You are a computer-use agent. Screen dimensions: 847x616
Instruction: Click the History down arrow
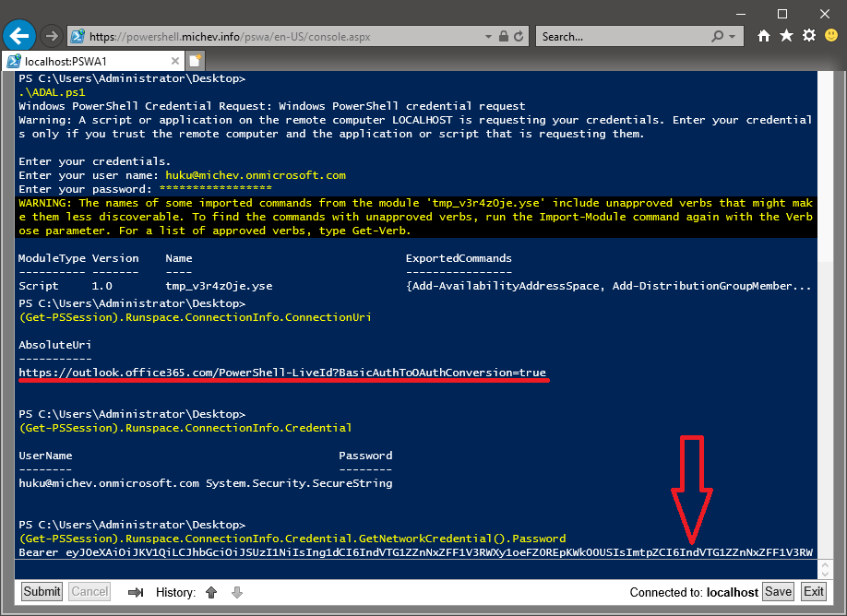pos(236,591)
